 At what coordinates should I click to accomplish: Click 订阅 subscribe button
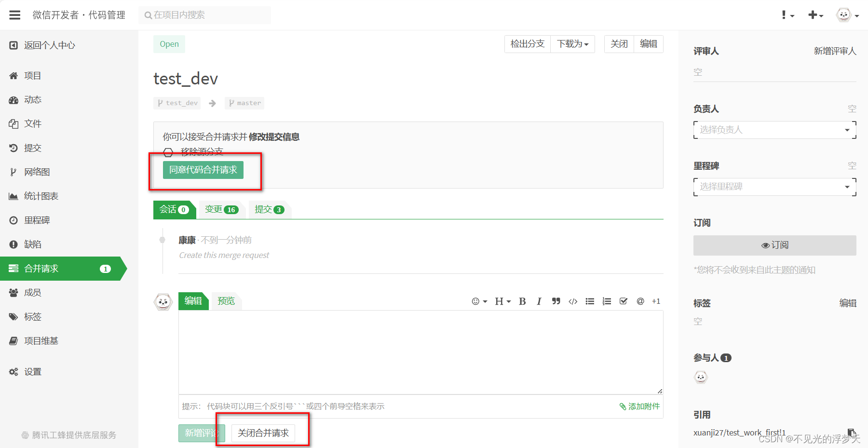pos(775,245)
